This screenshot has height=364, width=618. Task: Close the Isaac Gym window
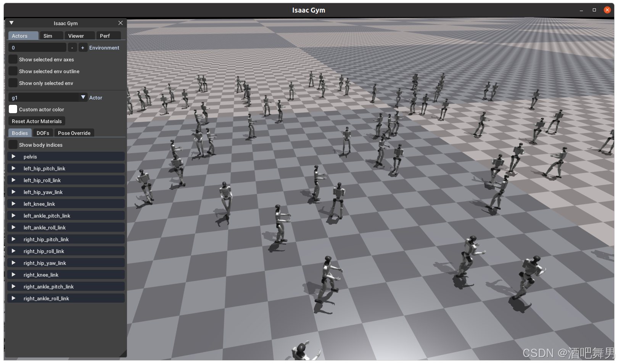607,10
